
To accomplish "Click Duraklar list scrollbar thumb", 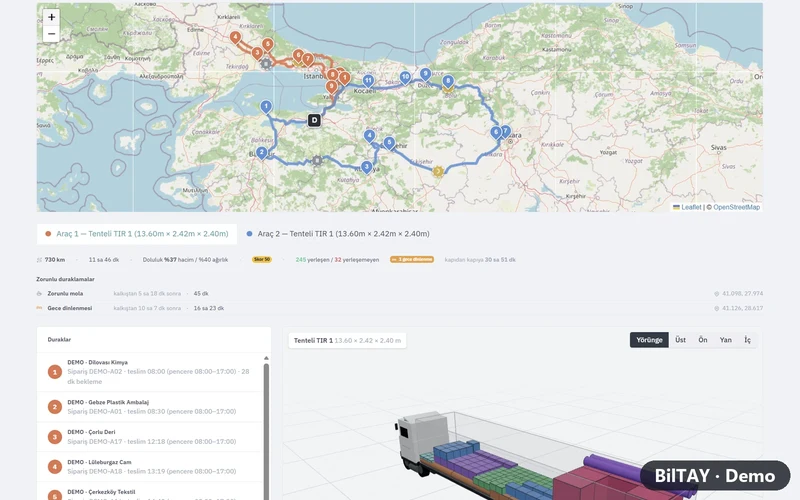I will pos(266,431).
